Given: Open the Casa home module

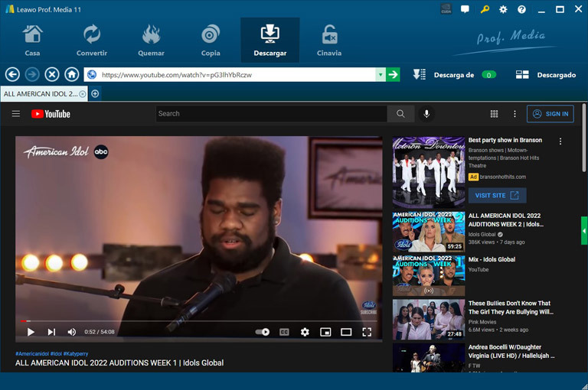Looking at the screenshot, I should [x=33, y=41].
